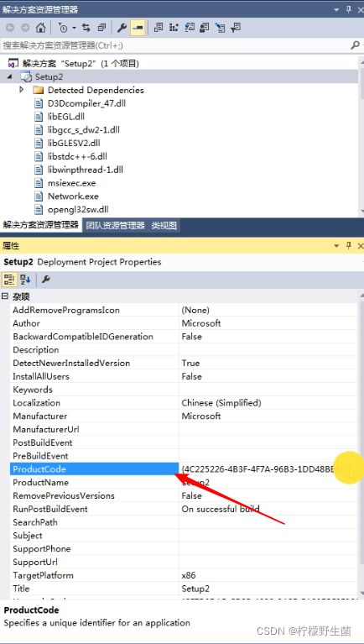Screen dimensions: 364x644
Task: Select libstdc++-6.dll file
Action: tap(77, 156)
